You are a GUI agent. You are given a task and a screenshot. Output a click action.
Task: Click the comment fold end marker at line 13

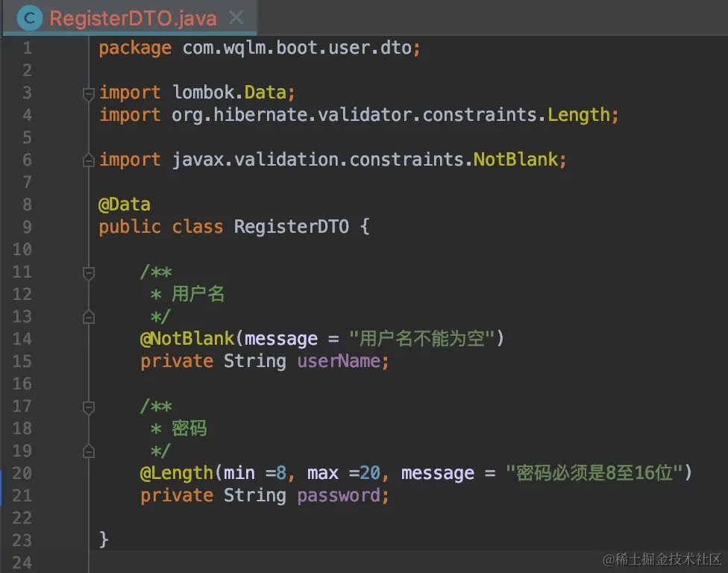(88, 317)
